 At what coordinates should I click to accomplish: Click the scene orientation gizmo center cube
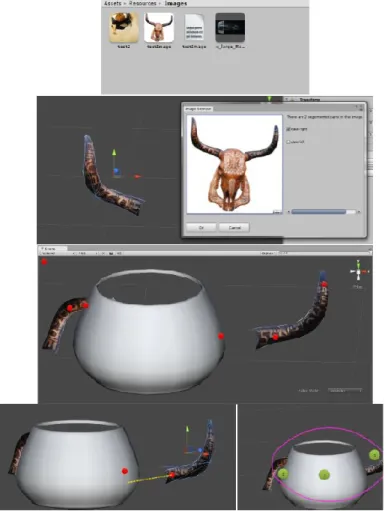click(x=358, y=272)
